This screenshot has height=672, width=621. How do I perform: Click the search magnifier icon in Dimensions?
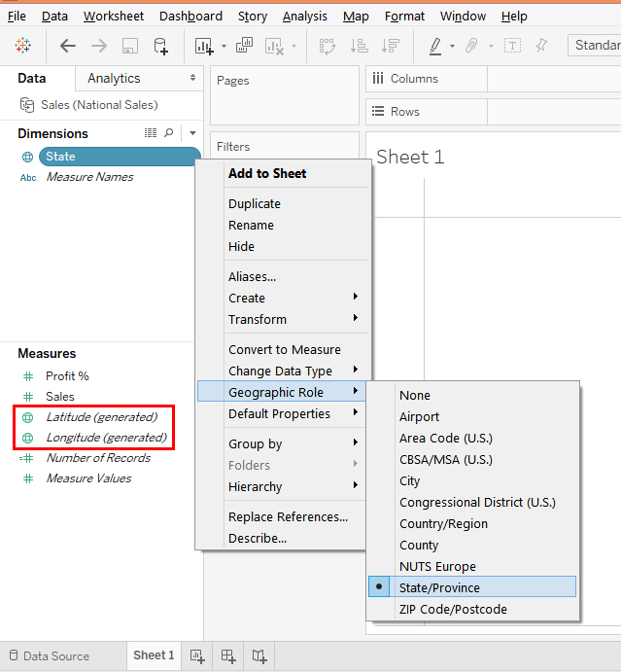[x=169, y=133]
